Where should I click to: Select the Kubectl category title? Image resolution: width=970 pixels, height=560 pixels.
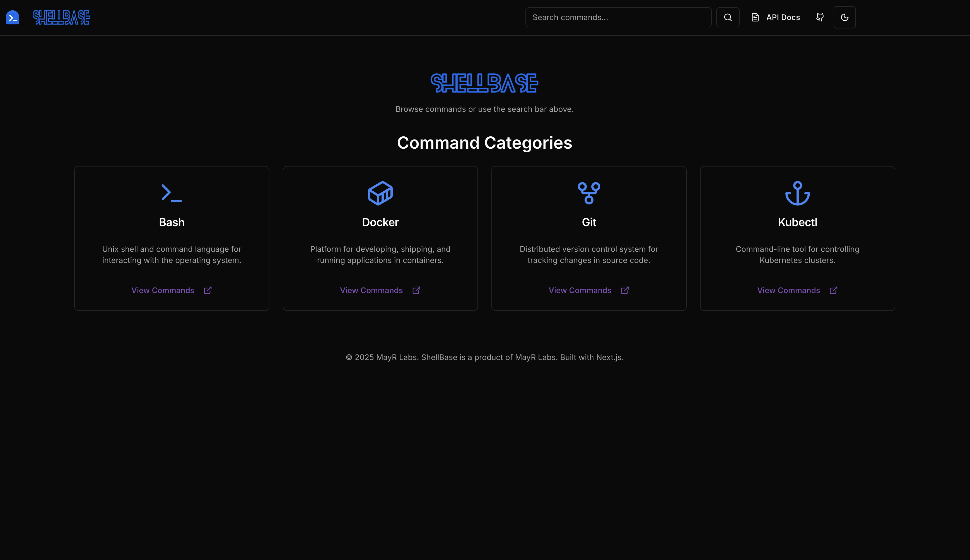coord(797,222)
